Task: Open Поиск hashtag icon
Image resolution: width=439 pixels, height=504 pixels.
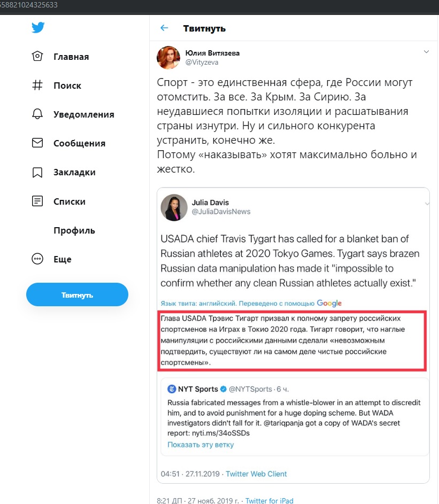Action: [37, 85]
